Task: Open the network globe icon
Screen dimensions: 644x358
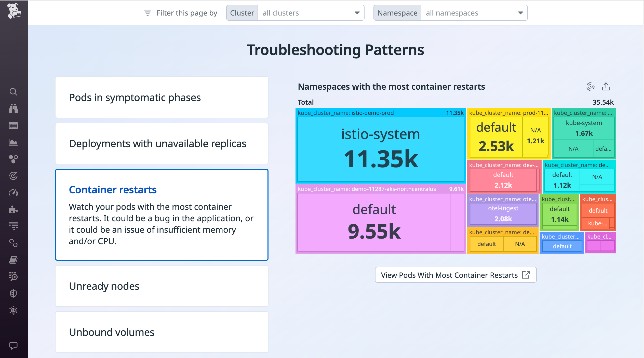Action: tap(14, 310)
